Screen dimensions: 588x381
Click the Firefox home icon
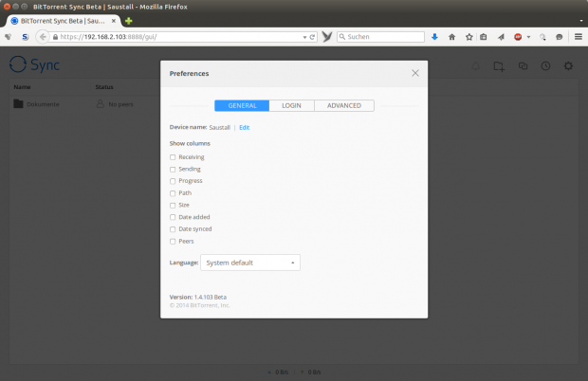click(451, 37)
